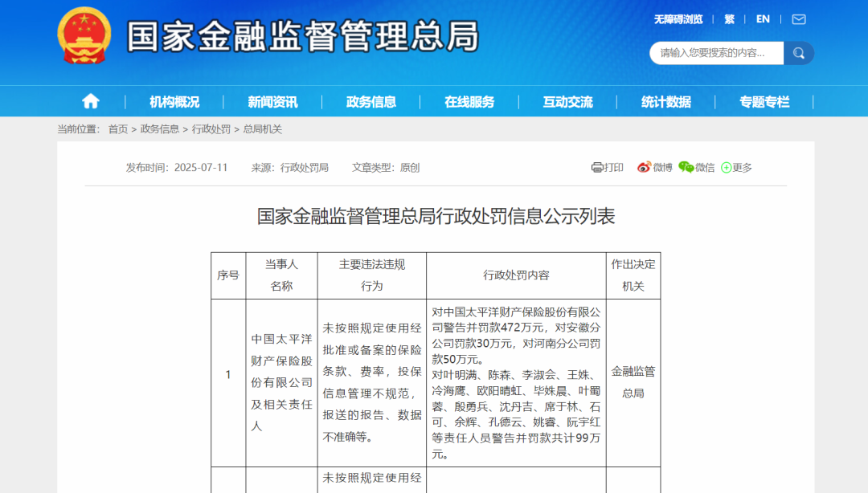Click 政务信息 in breadcrumb
868x493 pixels.
tap(159, 129)
